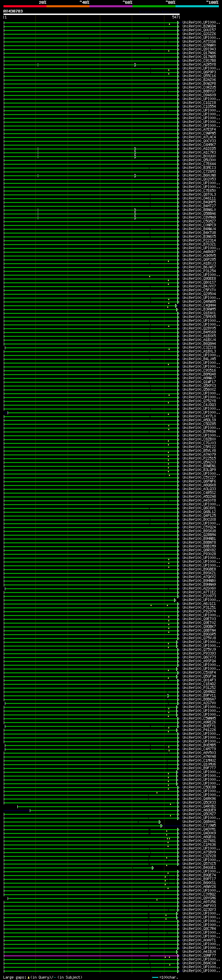Select hit UniRef100_Q9I943

point(199,49)
